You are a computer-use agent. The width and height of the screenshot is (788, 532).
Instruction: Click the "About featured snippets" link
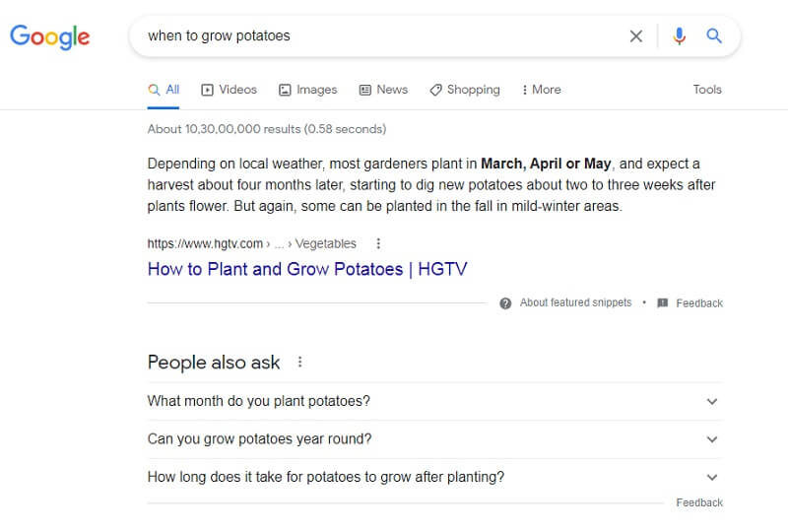pyautogui.click(x=575, y=303)
